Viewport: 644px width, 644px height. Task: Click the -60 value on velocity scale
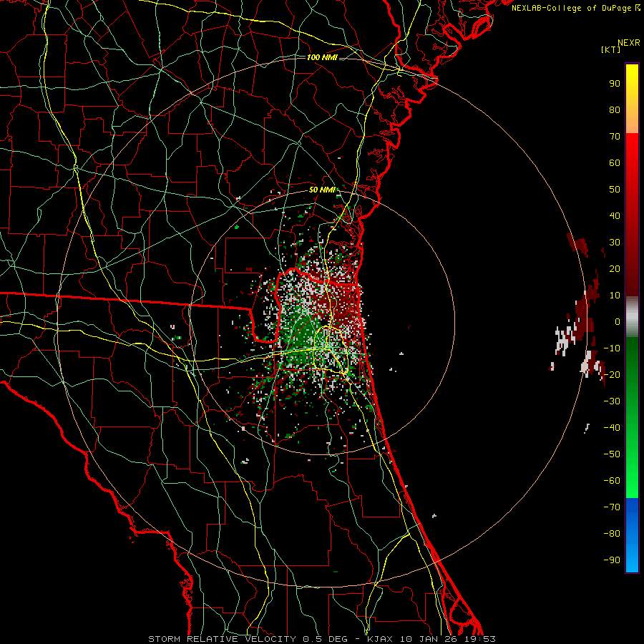612,481
